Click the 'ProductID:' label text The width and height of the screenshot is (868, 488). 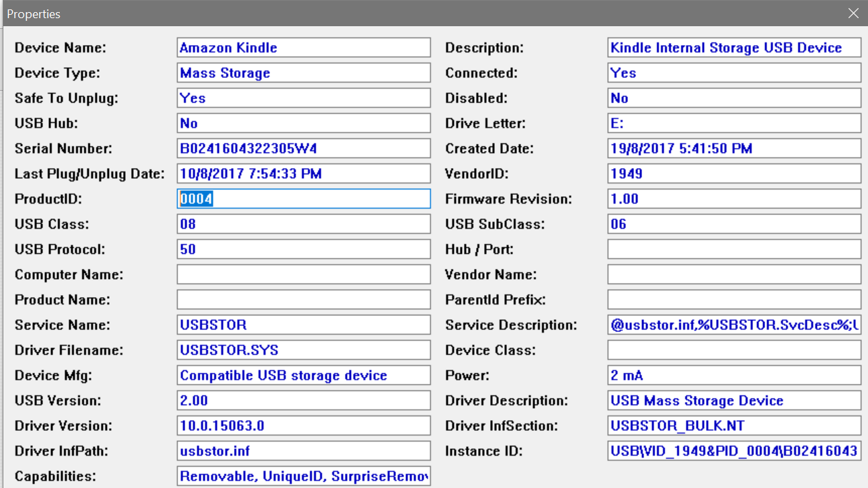click(x=48, y=199)
